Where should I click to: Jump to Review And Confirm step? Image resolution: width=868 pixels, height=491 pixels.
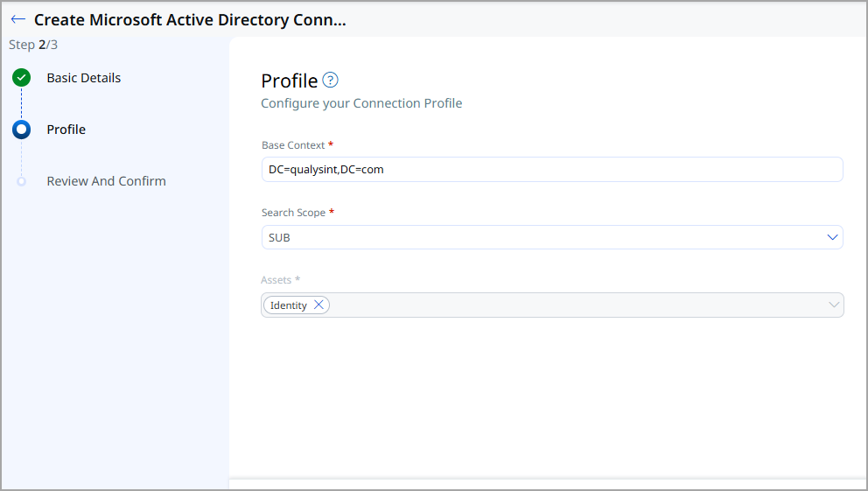click(106, 181)
